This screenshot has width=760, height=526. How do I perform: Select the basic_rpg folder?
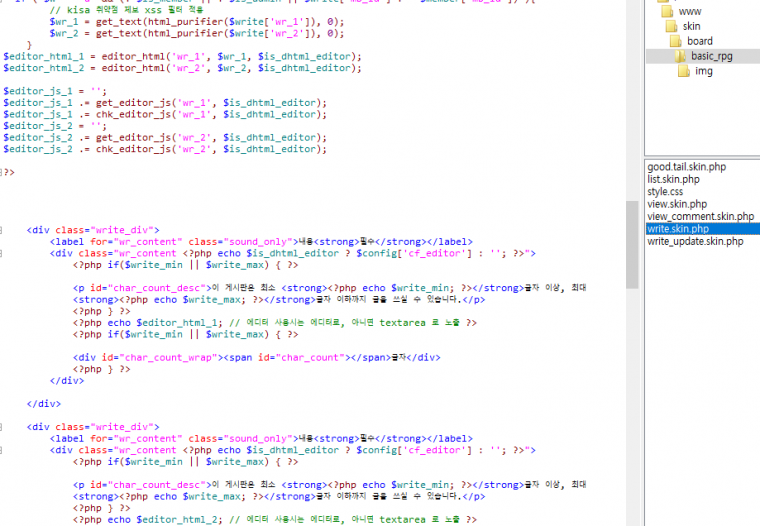(712, 56)
